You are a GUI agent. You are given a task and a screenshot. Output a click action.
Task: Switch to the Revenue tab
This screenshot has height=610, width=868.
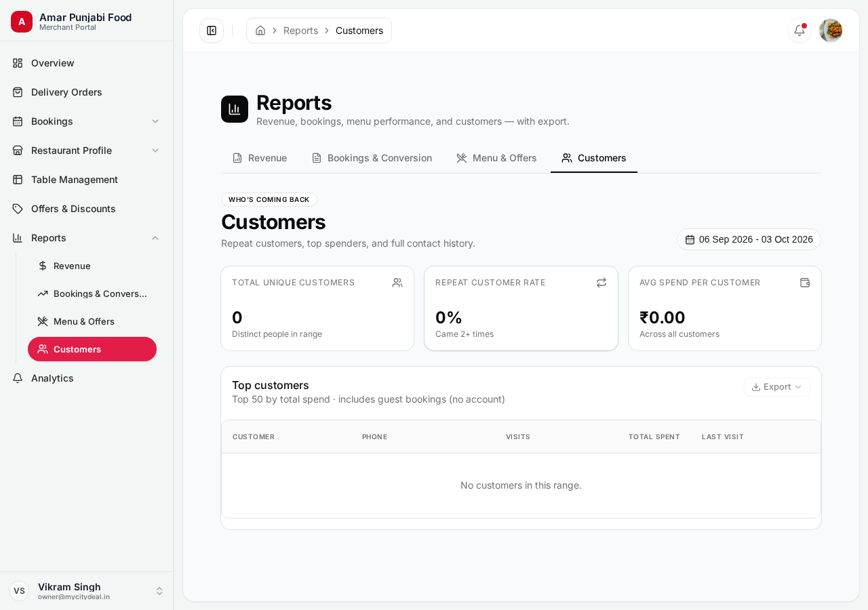click(x=260, y=158)
